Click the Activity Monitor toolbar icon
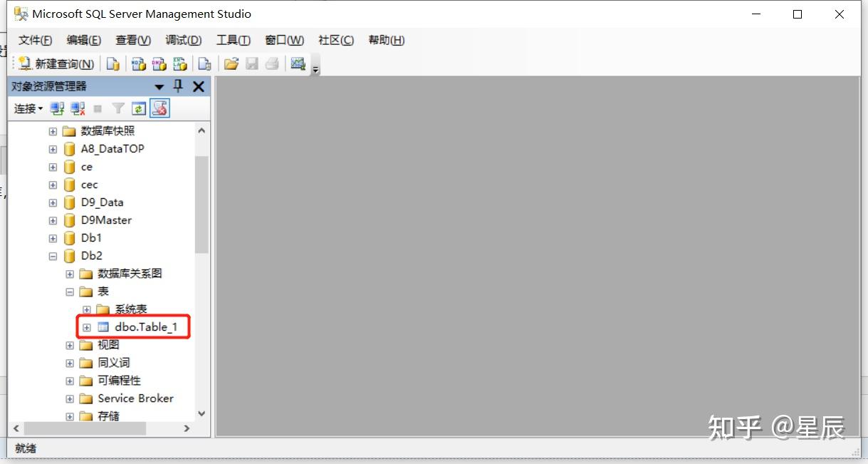 [x=159, y=108]
